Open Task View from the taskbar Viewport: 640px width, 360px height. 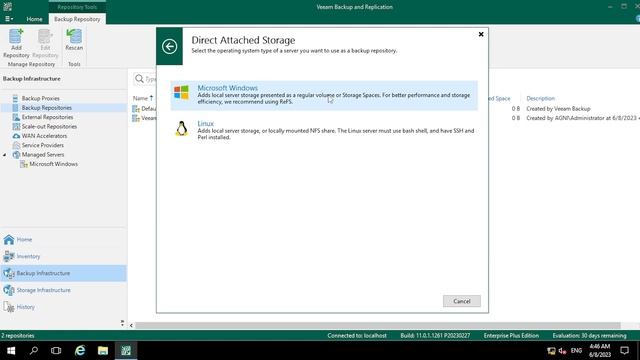click(x=56, y=350)
